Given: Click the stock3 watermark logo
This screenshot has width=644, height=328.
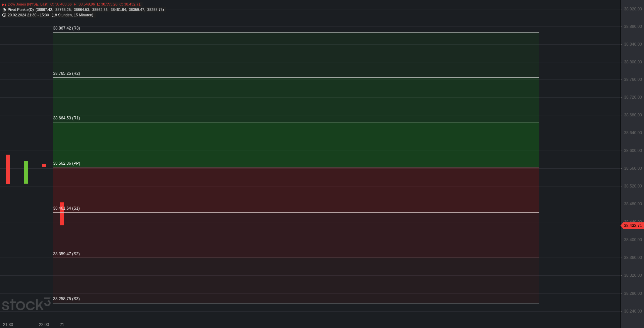Looking at the screenshot, I should pos(26,304).
